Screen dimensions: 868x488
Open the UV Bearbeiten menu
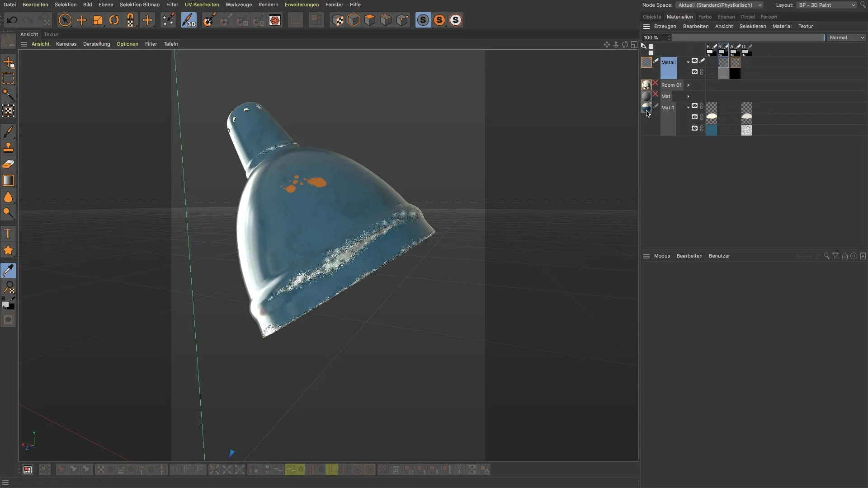tap(202, 5)
